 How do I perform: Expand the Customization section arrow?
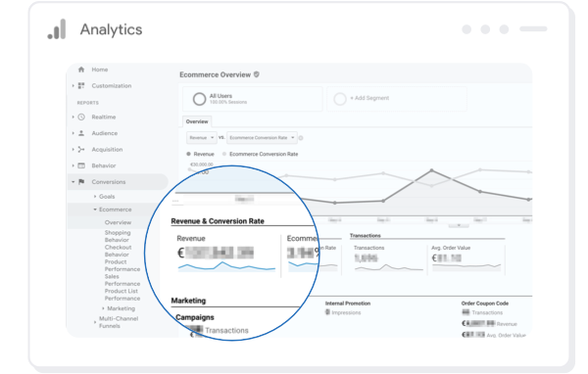[x=73, y=86]
